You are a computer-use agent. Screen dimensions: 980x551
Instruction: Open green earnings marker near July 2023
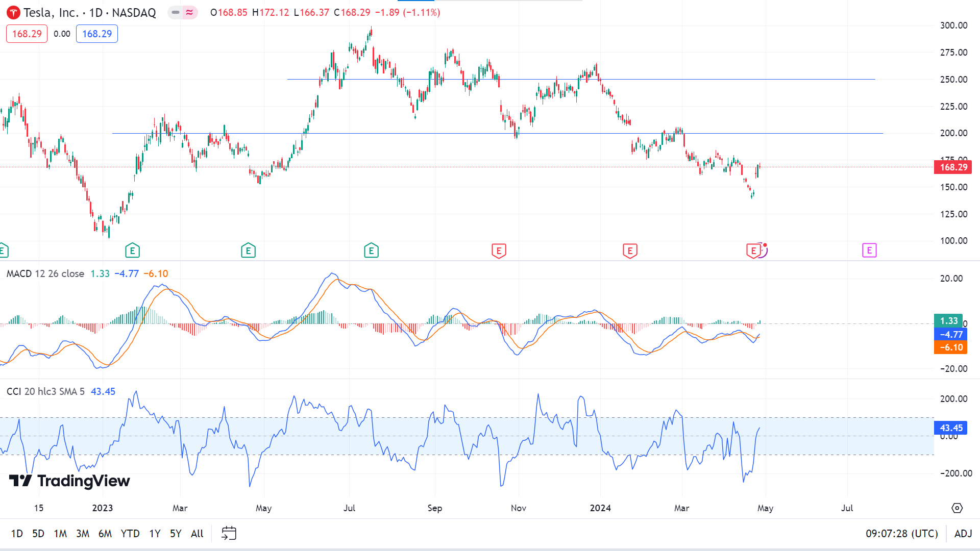pyautogui.click(x=371, y=251)
